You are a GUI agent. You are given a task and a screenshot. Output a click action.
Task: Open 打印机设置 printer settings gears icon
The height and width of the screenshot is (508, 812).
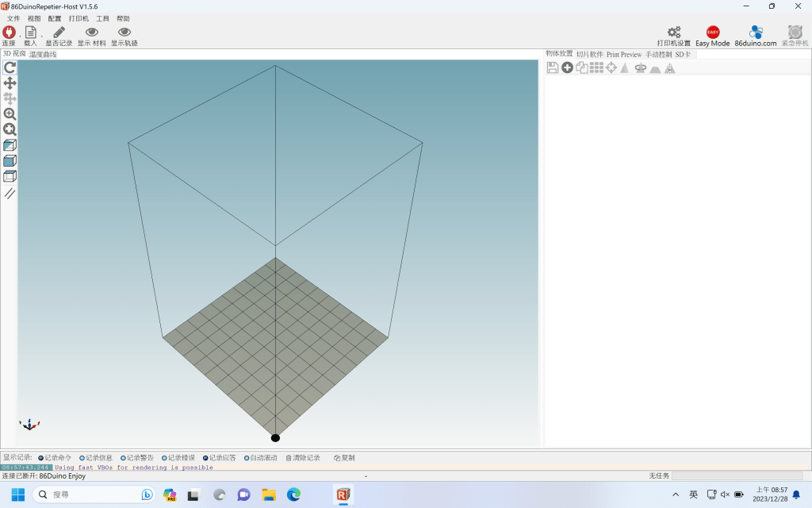tap(673, 33)
